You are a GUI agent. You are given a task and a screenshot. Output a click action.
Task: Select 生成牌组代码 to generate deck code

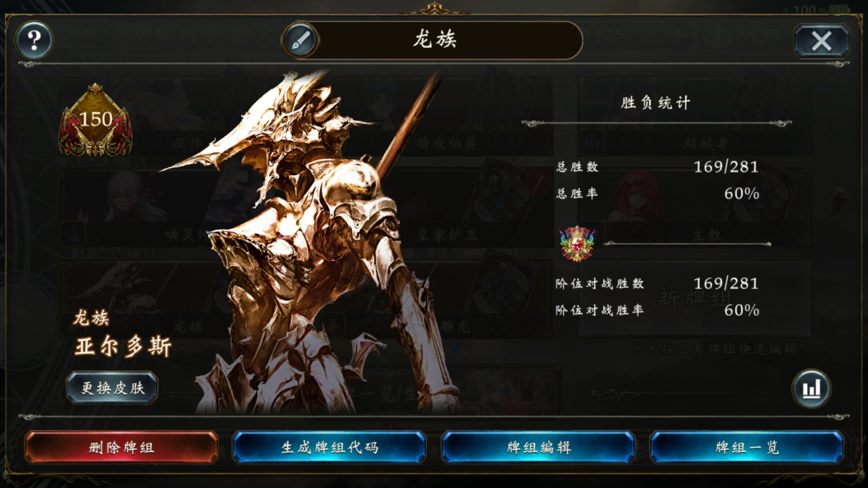tap(329, 448)
